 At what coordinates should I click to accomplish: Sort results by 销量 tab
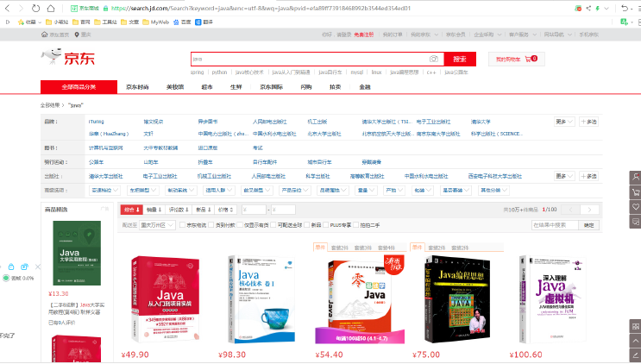(154, 210)
